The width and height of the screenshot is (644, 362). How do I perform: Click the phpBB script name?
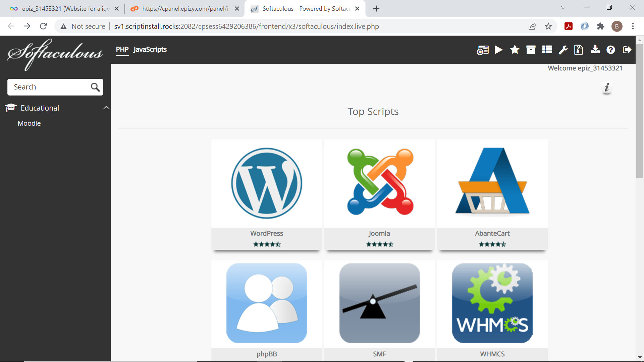click(x=267, y=354)
